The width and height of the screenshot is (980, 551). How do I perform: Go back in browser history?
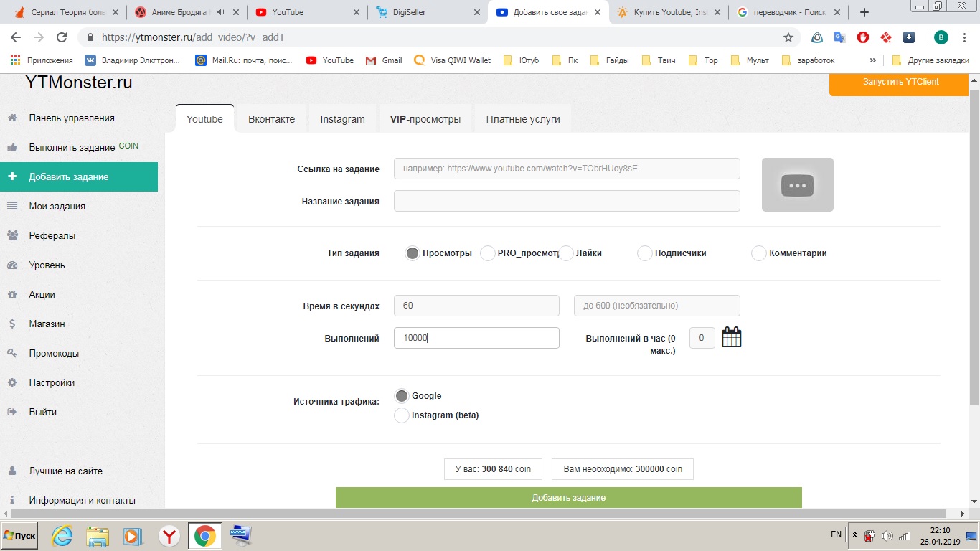tap(16, 37)
